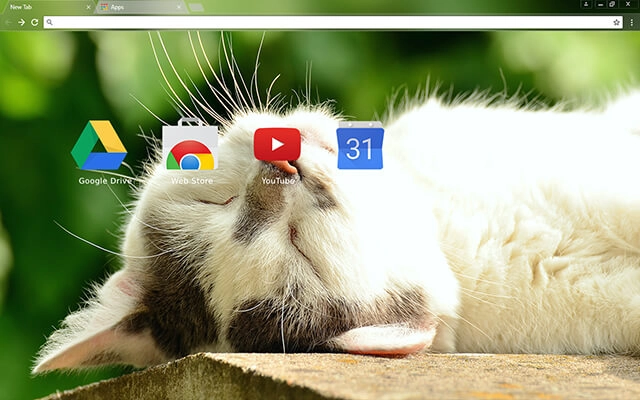The image size is (640, 400).
Task: Switch to the Apps tab
Action: point(141,7)
